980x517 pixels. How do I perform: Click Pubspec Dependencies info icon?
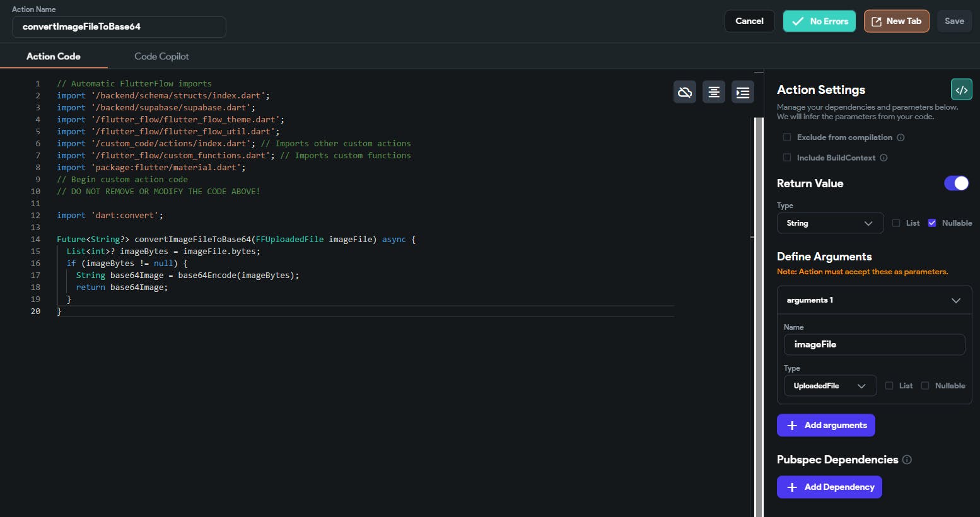click(907, 460)
